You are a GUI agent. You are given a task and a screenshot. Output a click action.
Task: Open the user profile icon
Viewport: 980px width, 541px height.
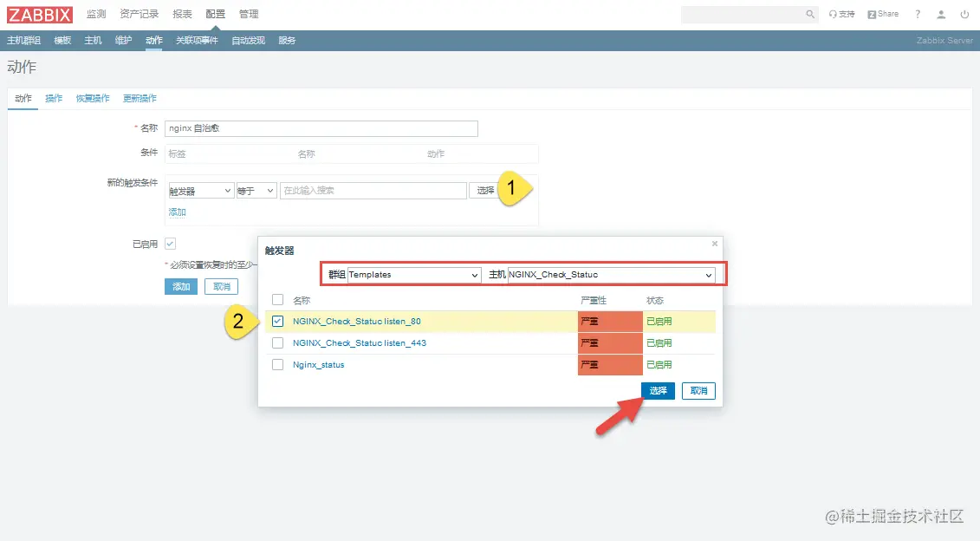point(941,14)
